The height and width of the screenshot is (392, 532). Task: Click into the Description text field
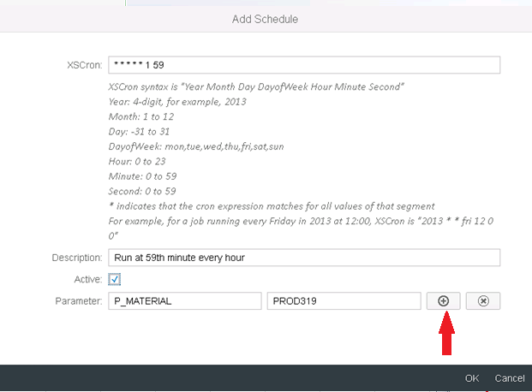(304, 258)
